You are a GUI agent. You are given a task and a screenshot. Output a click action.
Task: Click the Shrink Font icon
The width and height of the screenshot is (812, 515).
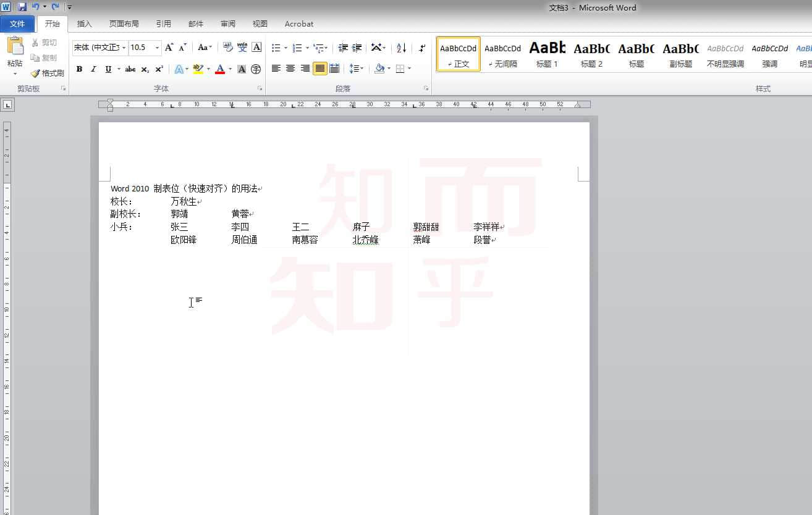(183, 48)
